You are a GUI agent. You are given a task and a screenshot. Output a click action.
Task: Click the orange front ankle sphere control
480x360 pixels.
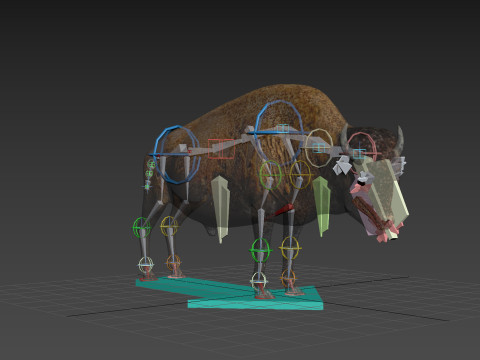pyautogui.click(x=288, y=277)
